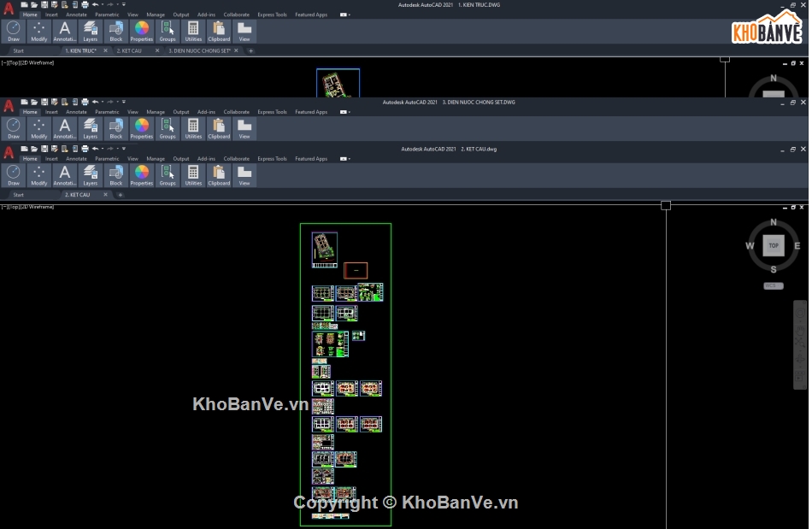Open Clipboard panel in KET CAU window
This screenshot has height=529, width=812.
[x=219, y=175]
